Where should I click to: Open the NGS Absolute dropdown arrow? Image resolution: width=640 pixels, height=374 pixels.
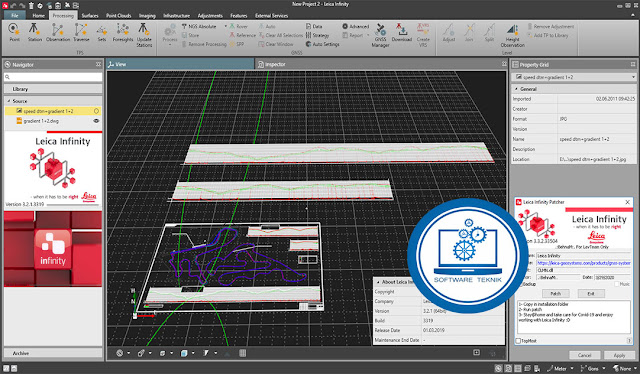(226, 26)
